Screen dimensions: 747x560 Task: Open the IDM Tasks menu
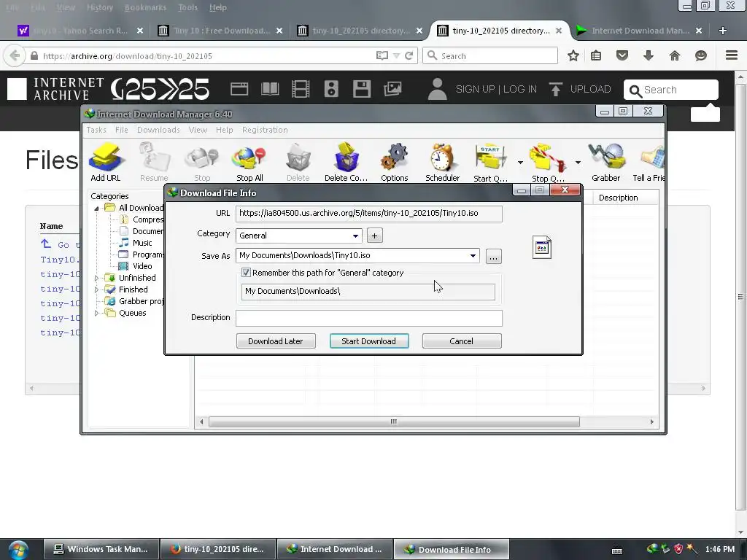click(x=96, y=130)
